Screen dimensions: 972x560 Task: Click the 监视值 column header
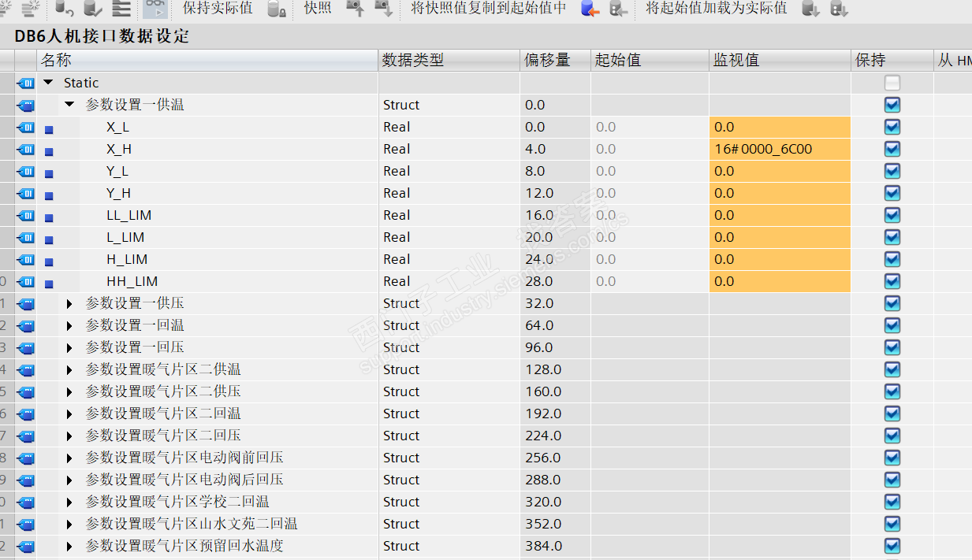(780, 60)
